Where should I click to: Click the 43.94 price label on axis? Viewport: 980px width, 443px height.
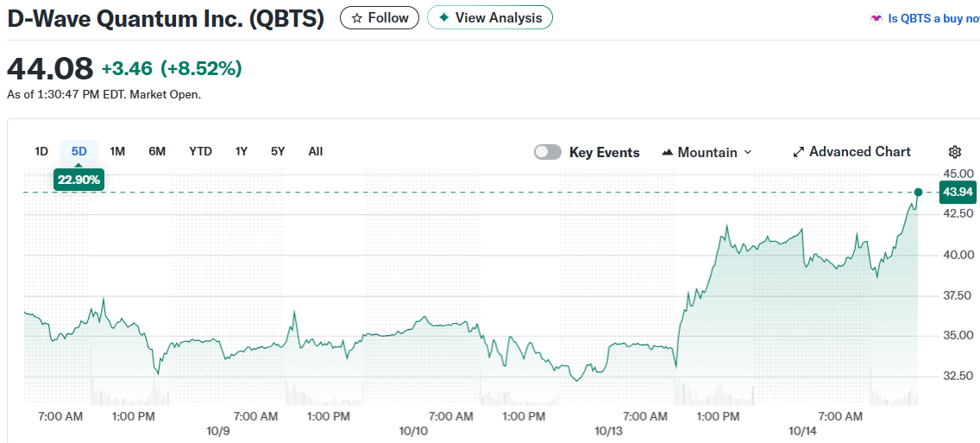click(958, 192)
